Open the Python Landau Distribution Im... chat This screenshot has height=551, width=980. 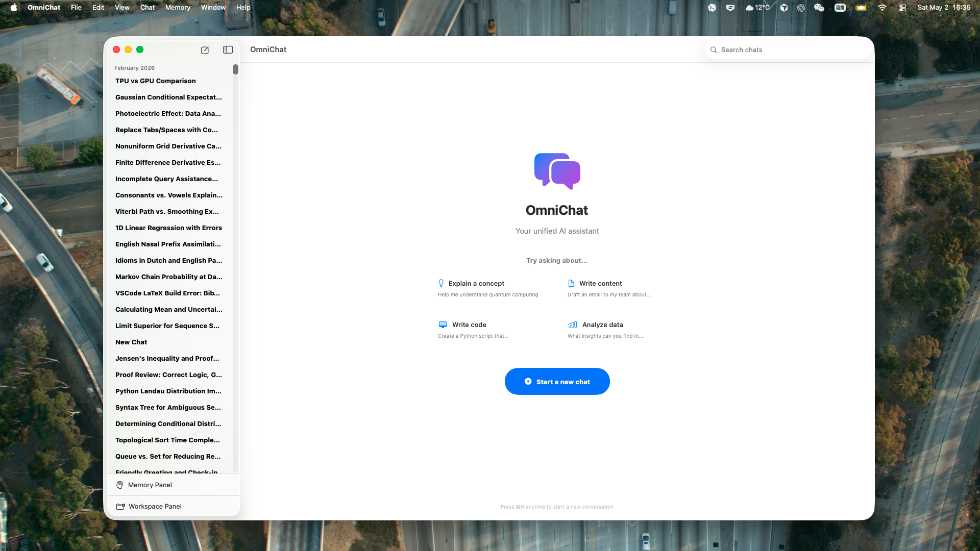click(x=170, y=391)
